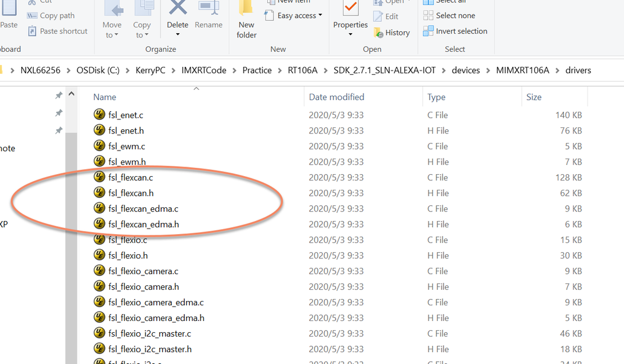Sort files by Size column header
The height and width of the screenshot is (364, 624).
(533, 97)
